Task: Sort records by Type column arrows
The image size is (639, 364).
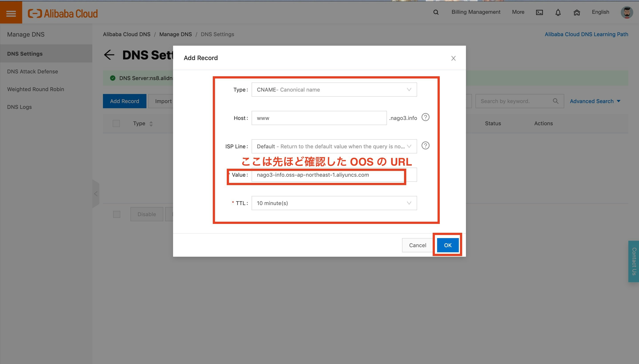Action: pyautogui.click(x=151, y=124)
